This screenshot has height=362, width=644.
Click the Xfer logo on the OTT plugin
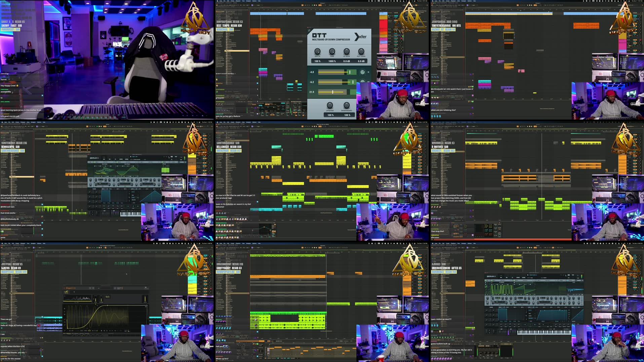pyautogui.click(x=361, y=36)
